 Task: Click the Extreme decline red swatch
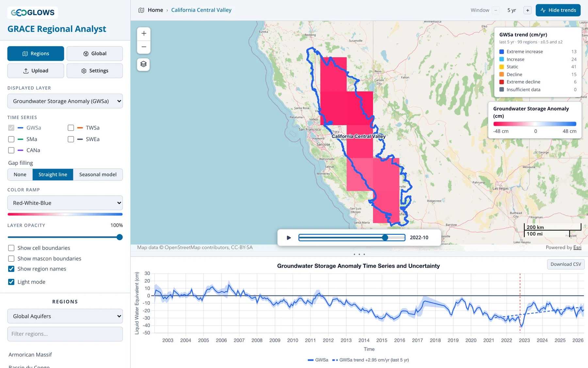click(501, 82)
